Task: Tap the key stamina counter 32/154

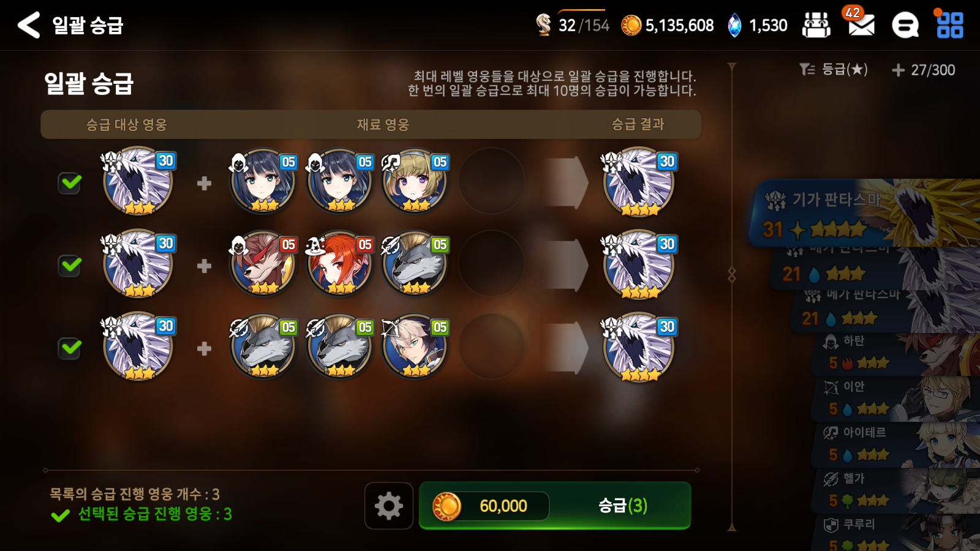Action: pyautogui.click(x=573, y=25)
